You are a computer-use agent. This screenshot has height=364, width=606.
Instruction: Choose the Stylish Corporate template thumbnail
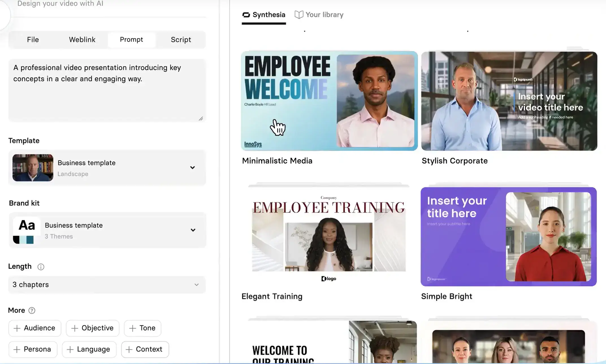tap(509, 101)
